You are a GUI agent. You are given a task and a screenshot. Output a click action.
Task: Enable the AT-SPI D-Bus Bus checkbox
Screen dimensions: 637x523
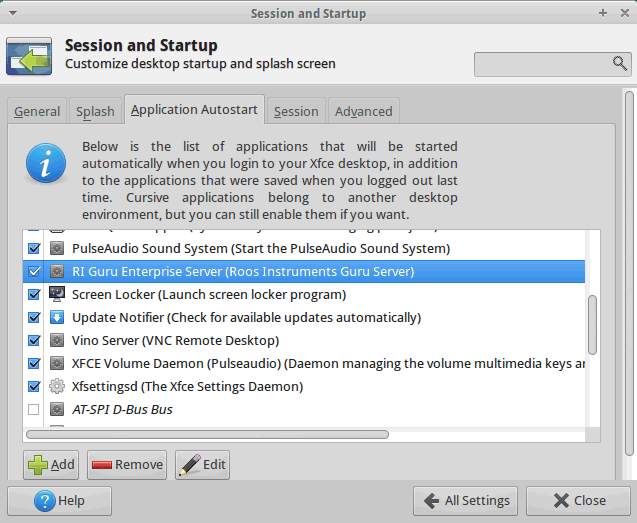34,409
